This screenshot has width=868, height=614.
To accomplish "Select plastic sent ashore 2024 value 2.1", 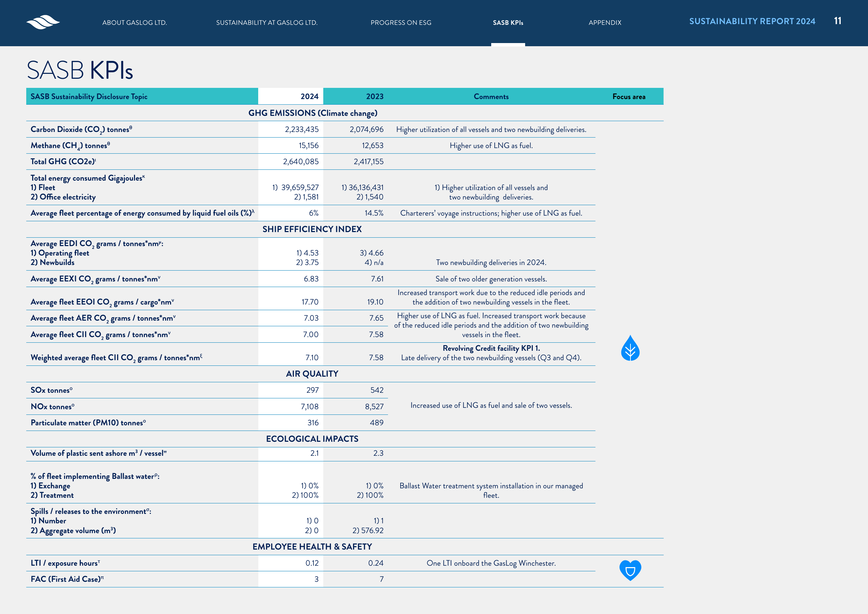I will tap(314, 453).
